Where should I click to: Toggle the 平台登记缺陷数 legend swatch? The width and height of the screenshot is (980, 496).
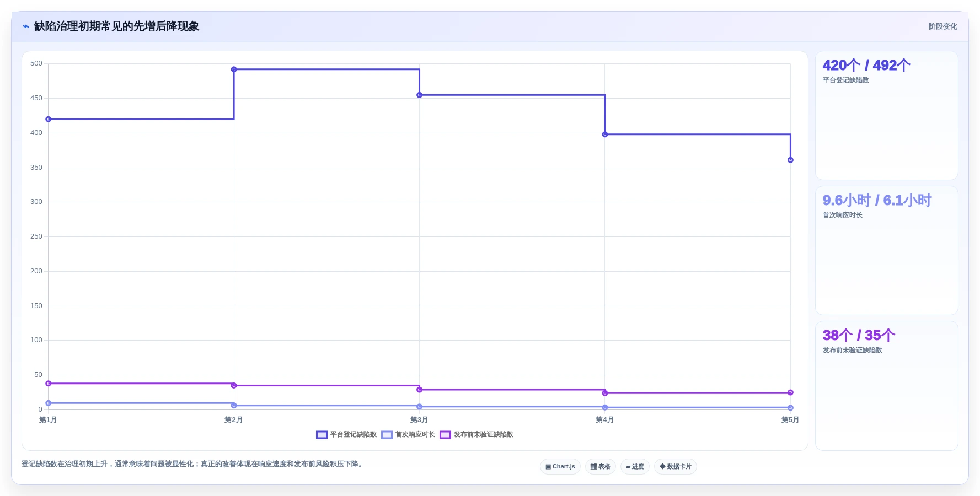click(x=322, y=435)
